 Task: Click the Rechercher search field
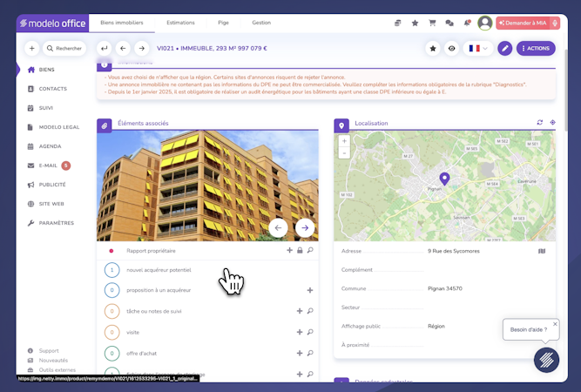[x=64, y=48]
